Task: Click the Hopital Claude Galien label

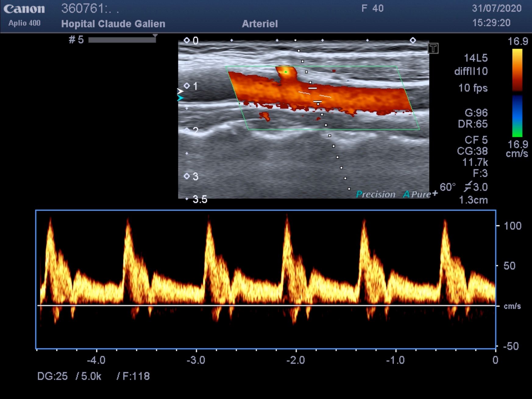Action: [113, 24]
